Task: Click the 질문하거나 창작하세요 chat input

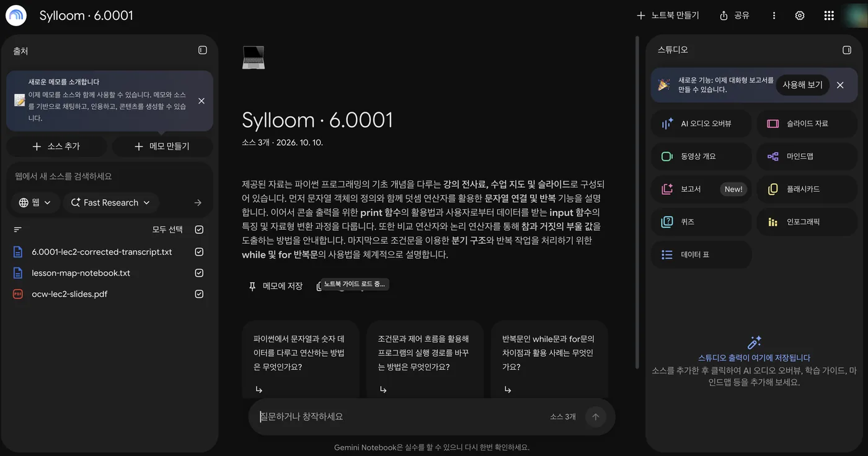Action: (x=400, y=417)
